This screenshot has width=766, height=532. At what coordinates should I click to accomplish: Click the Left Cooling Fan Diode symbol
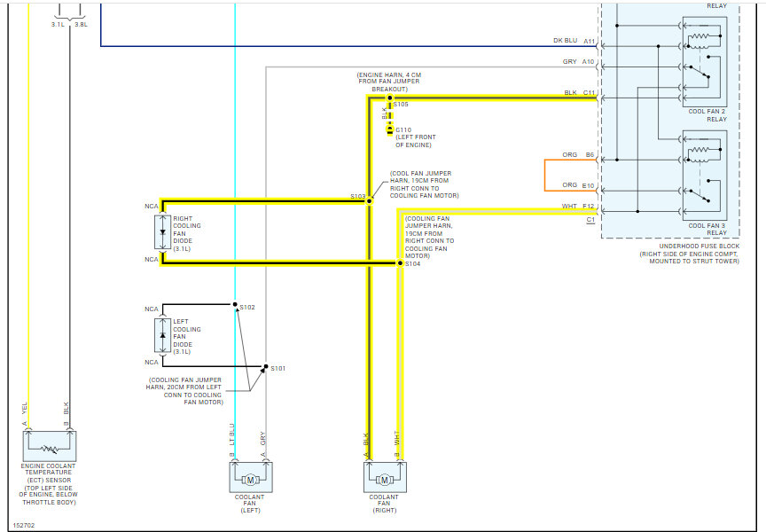pos(162,335)
